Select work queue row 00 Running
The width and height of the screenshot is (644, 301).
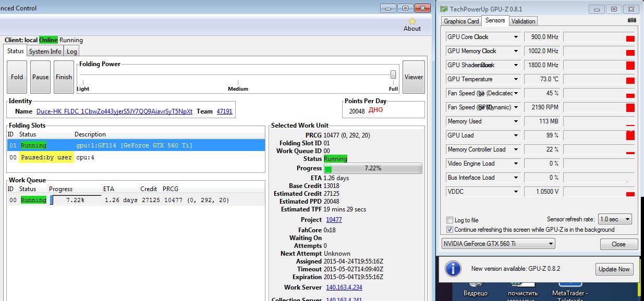136,200
